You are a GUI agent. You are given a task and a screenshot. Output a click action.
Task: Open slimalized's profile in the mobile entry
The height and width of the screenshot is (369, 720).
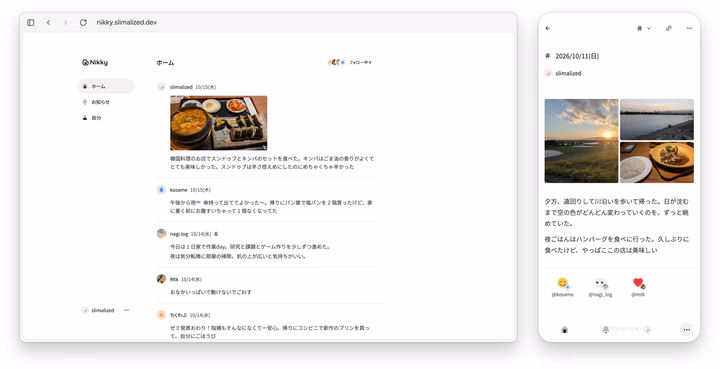click(563, 73)
